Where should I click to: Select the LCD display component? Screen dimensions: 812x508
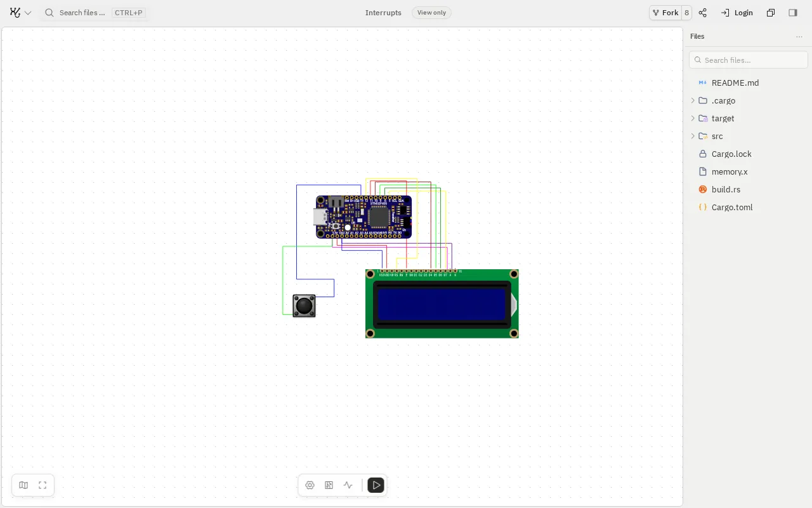[442, 304]
